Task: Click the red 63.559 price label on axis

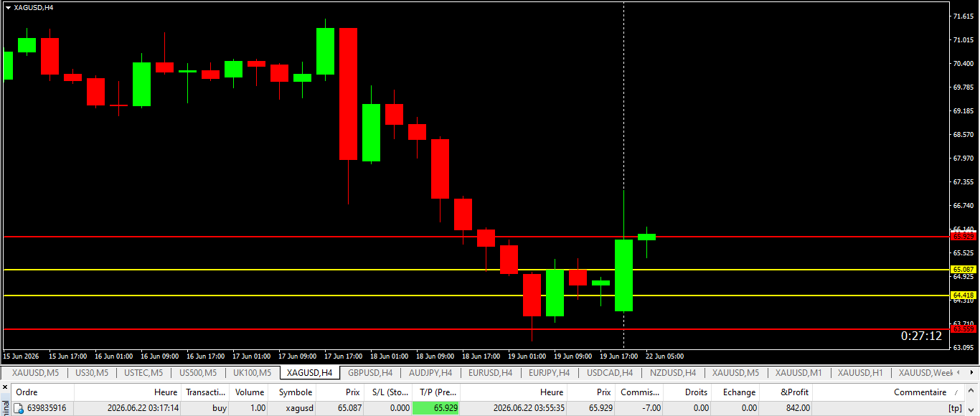Action: pos(963,328)
